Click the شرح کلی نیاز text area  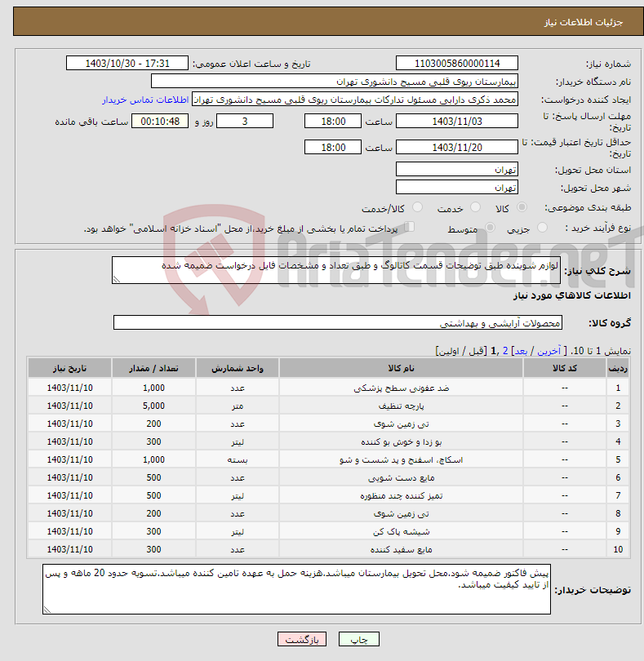336,270
